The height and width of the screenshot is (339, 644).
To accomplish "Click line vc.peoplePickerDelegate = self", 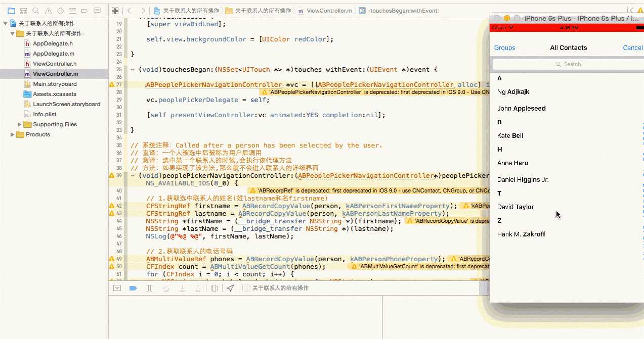I will (x=208, y=100).
